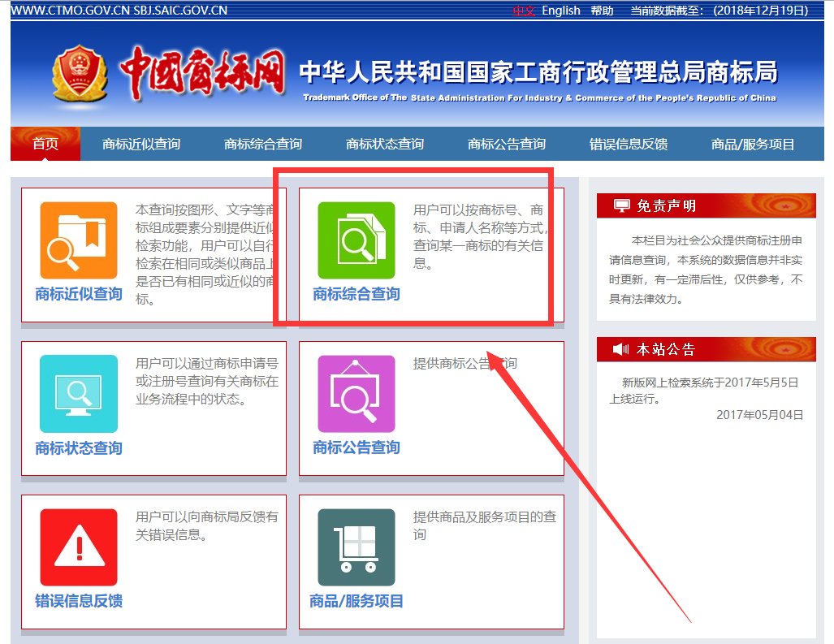Click the speaker icon beside 本站公告
834x644 pixels.
tap(621, 349)
